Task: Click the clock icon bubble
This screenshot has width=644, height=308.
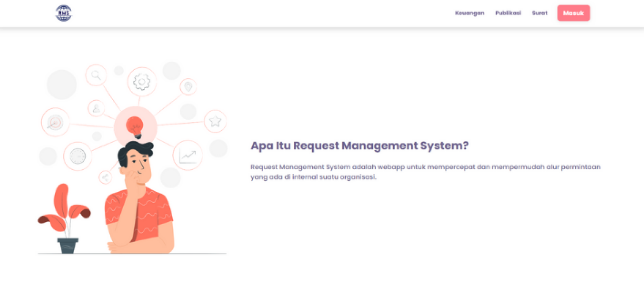Action: tap(77, 156)
